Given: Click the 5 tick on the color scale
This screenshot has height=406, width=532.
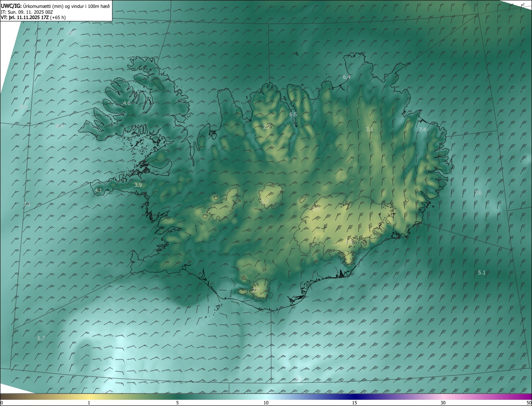Looking at the screenshot, I should [177, 403].
